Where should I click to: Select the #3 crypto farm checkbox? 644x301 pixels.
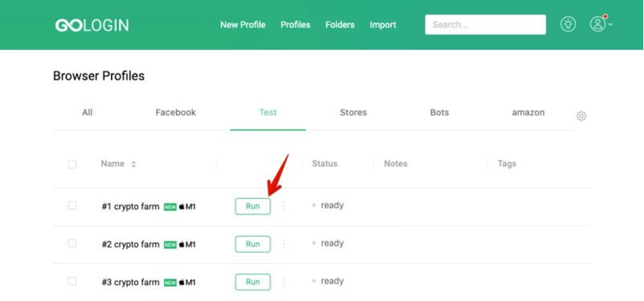pos(72,281)
